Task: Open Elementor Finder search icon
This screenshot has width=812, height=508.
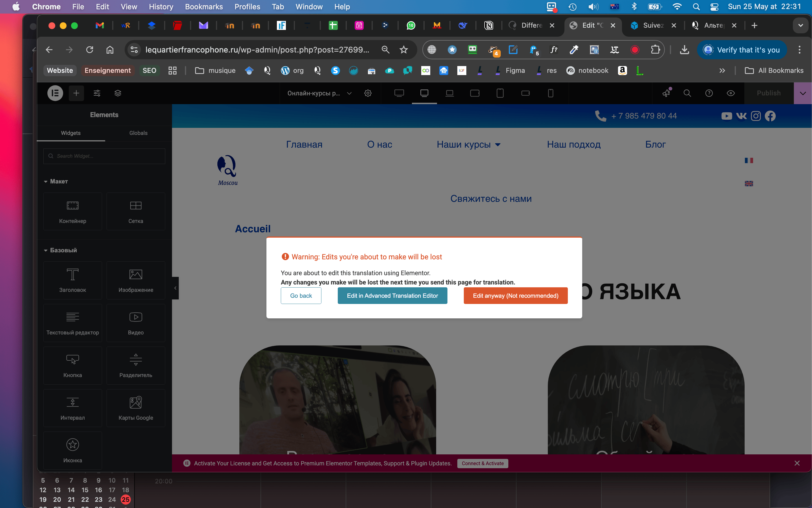Action: pyautogui.click(x=687, y=93)
